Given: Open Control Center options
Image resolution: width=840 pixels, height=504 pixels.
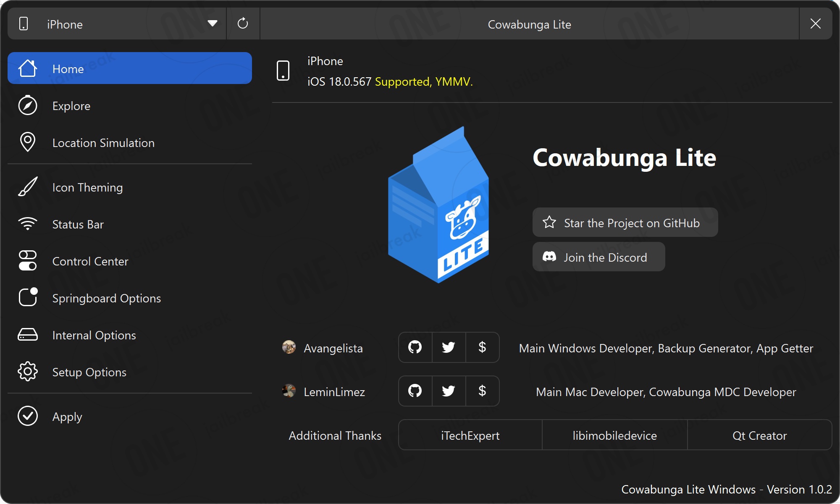Looking at the screenshot, I should pos(130,261).
